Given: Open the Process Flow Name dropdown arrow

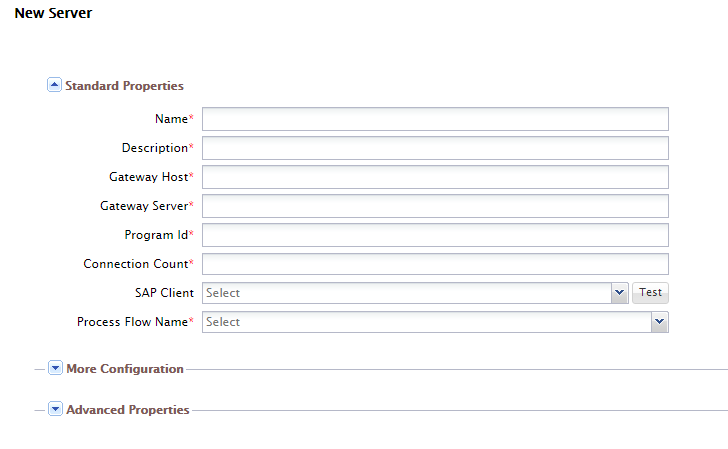Looking at the screenshot, I should [x=659, y=322].
